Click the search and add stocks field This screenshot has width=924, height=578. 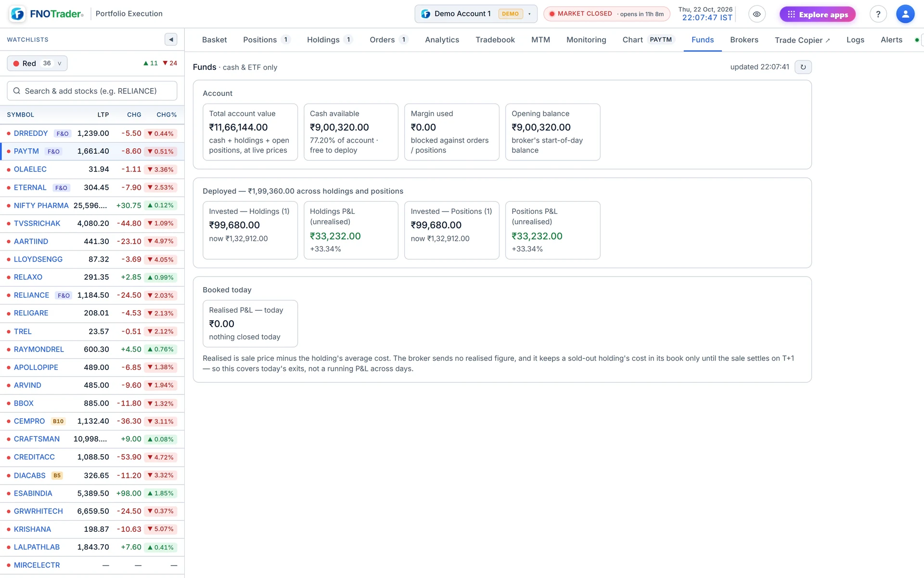[x=92, y=91]
